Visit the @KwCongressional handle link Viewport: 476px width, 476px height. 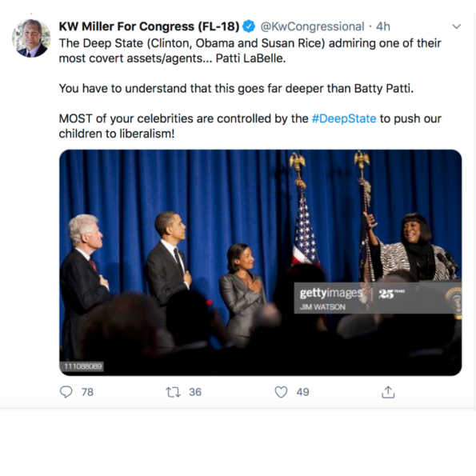312,26
